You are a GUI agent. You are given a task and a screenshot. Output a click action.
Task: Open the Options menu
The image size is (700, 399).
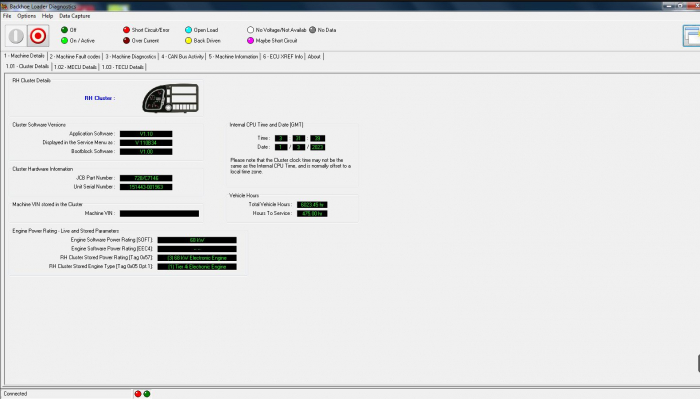(x=26, y=16)
